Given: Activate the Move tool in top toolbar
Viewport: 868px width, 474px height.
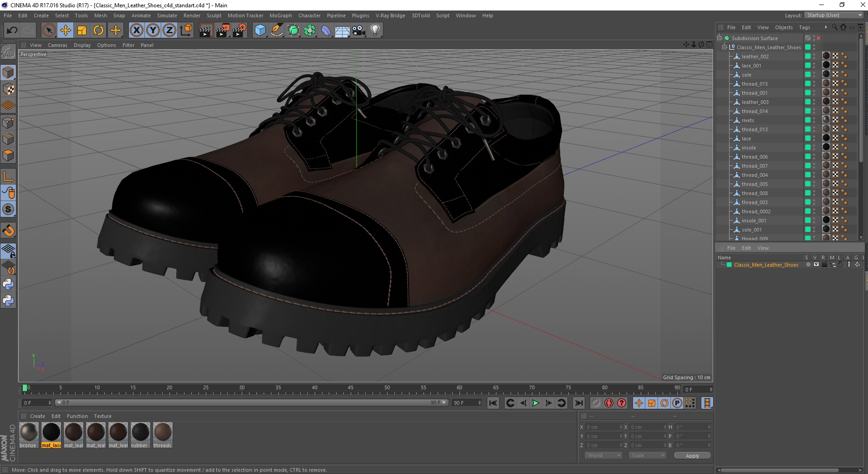Looking at the screenshot, I should [x=66, y=31].
